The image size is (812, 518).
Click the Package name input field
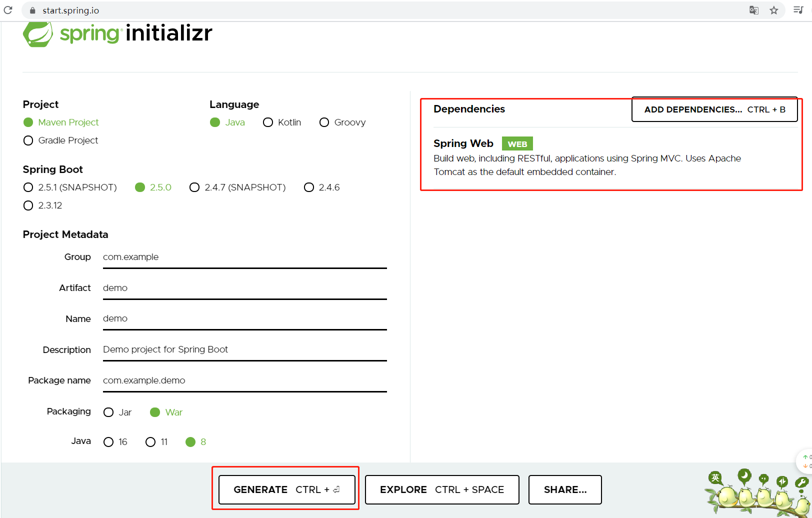coord(245,381)
